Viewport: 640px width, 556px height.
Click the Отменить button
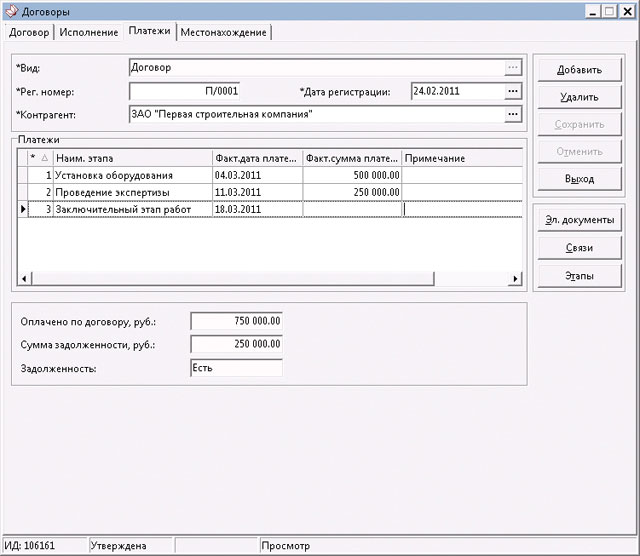[579, 151]
